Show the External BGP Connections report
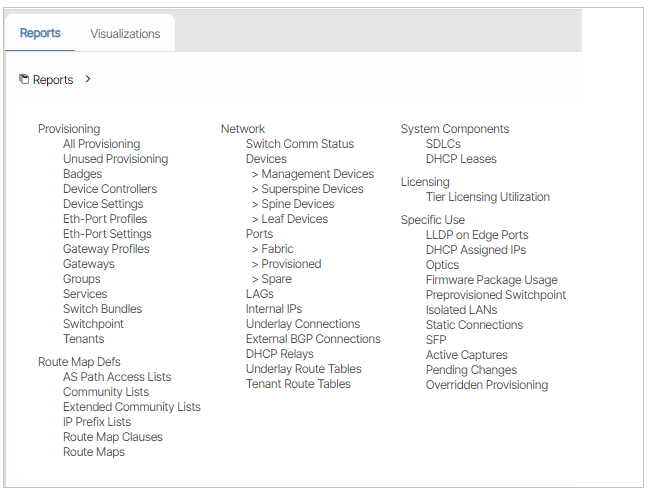The width and height of the screenshot is (650, 495). (313, 339)
